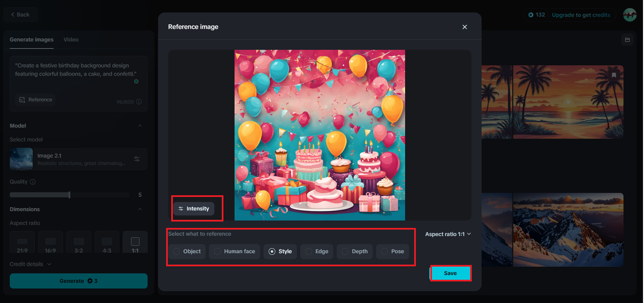Open the user profile avatar
The image size is (644, 303).
[x=630, y=15]
